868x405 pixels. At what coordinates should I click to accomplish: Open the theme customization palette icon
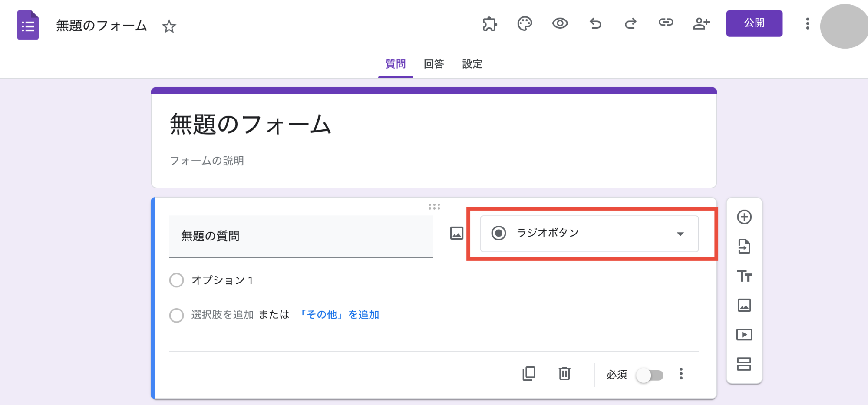point(525,23)
